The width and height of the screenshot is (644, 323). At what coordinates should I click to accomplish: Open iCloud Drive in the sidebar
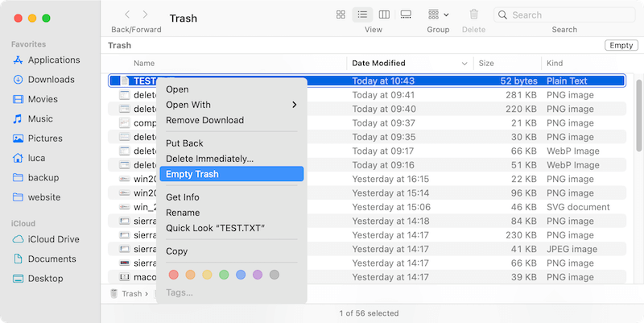(46, 239)
